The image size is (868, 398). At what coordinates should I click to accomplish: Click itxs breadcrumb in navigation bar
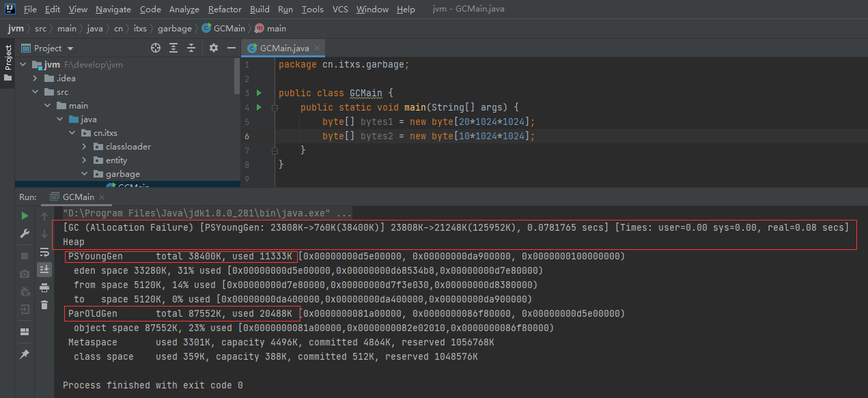[141, 29]
